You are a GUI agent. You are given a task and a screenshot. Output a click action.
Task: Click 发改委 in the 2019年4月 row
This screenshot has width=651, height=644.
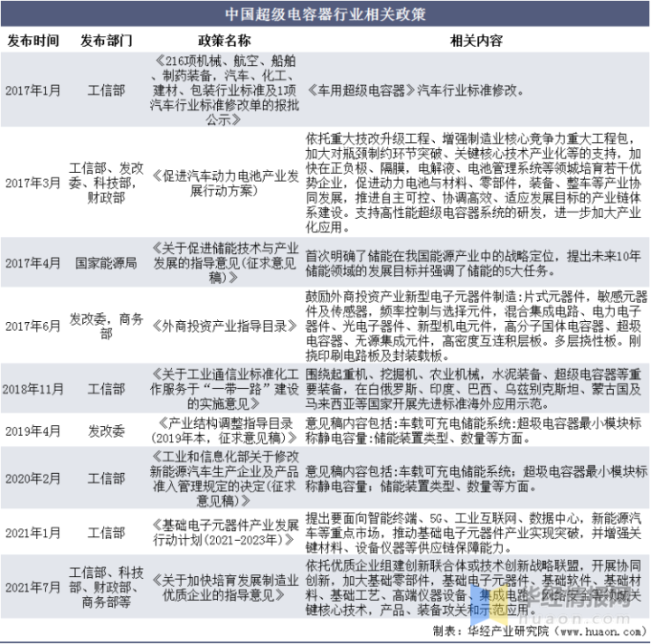(107, 431)
